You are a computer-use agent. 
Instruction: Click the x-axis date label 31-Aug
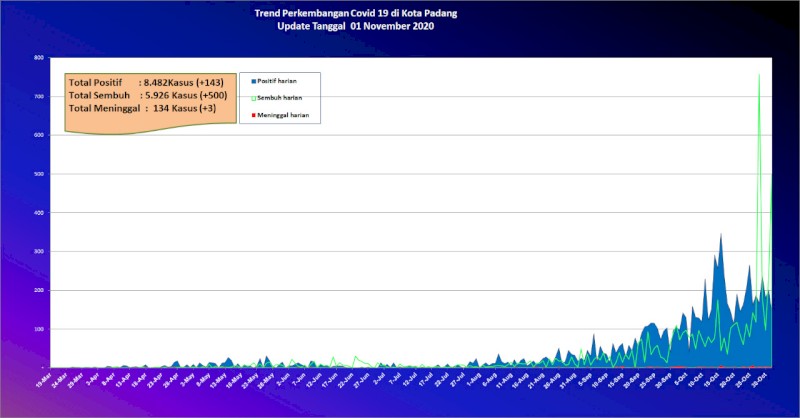tap(568, 381)
